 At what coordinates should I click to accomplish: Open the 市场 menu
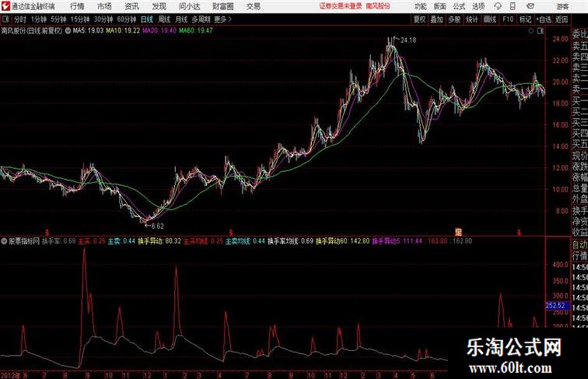[x=105, y=6]
